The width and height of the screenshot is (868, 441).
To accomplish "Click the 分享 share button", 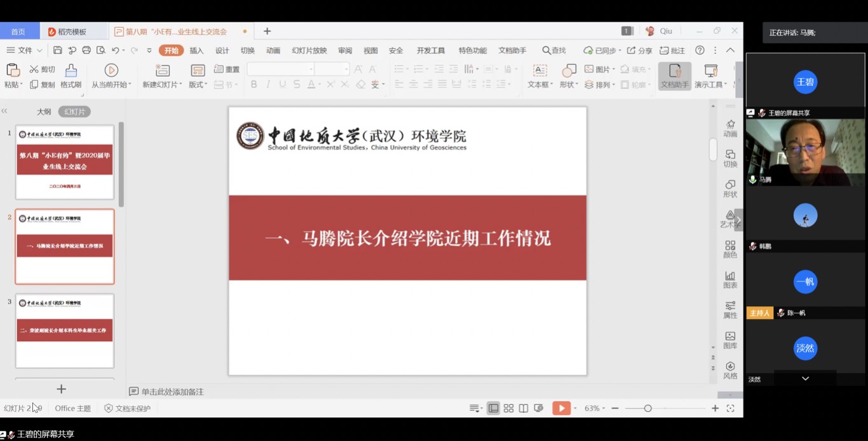I will tap(640, 51).
